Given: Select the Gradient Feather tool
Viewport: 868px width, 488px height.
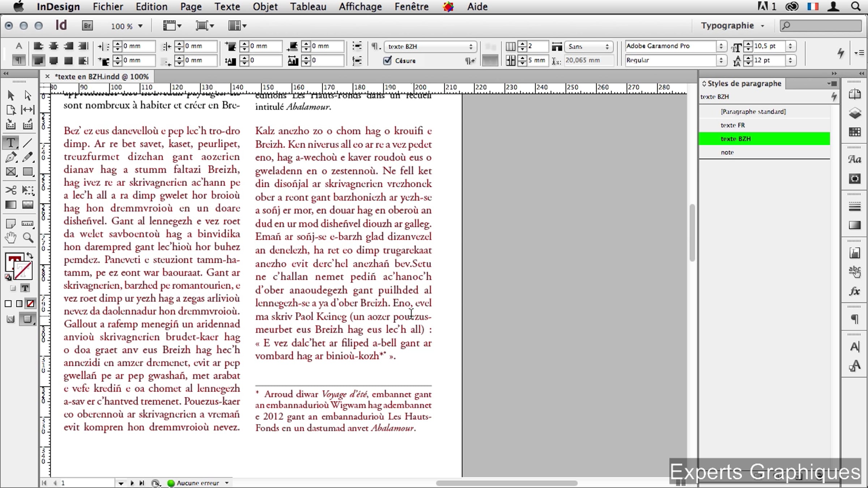Looking at the screenshot, I should pos(28,205).
